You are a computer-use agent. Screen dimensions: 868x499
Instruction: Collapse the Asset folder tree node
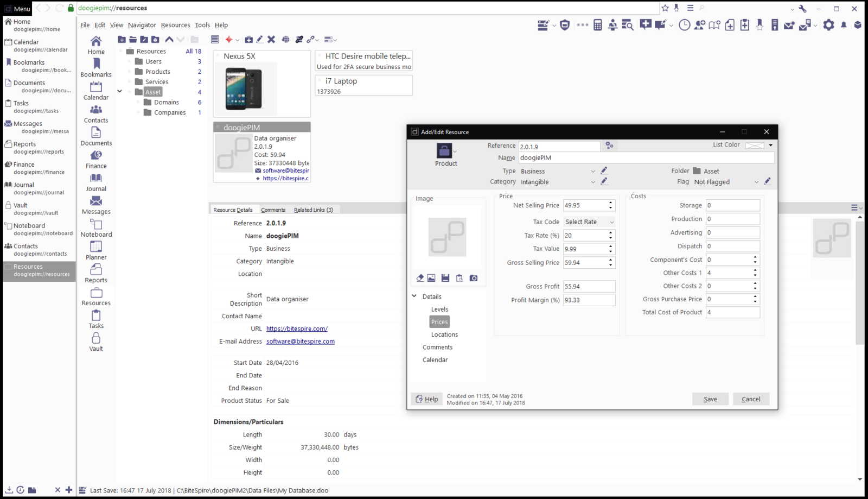[x=120, y=92]
